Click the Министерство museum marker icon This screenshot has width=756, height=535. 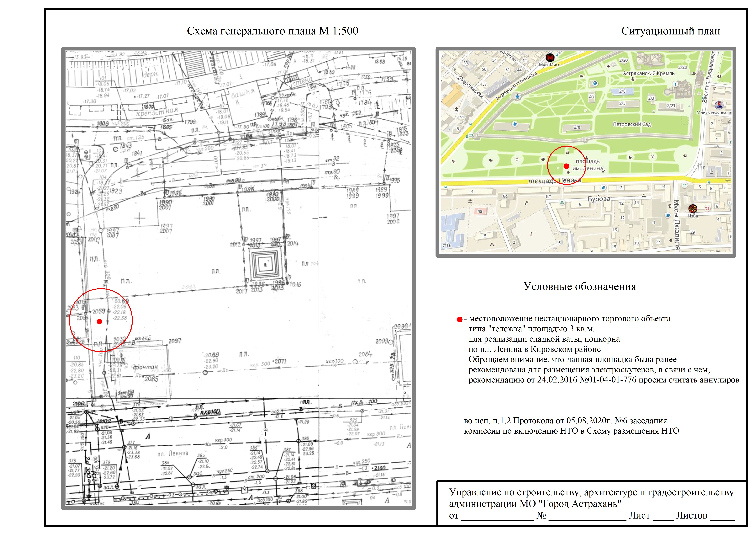(719, 105)
